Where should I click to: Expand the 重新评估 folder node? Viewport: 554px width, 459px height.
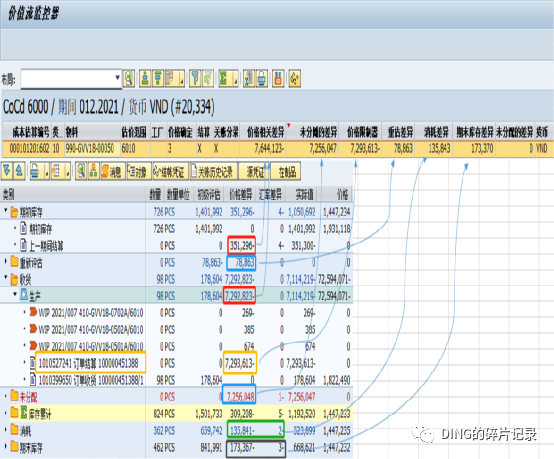tap(6, 261)
